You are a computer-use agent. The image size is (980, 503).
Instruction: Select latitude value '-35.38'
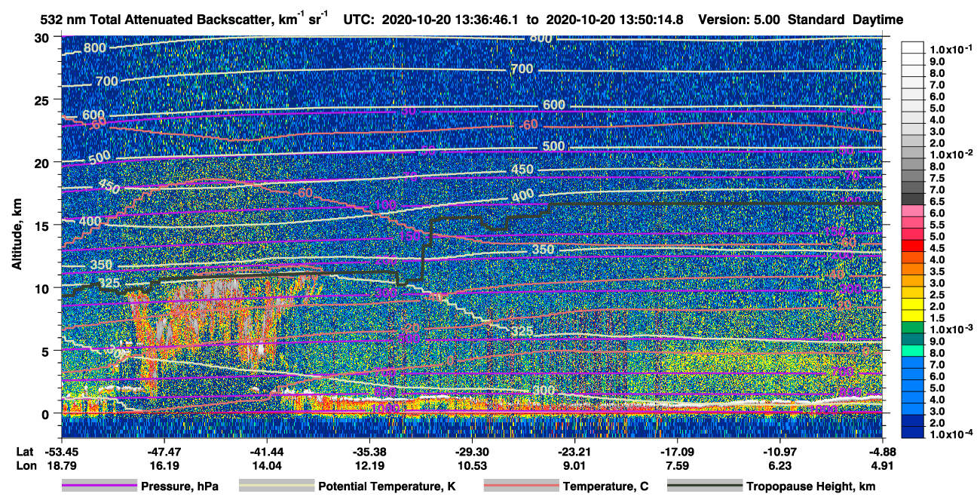[369, 452]
